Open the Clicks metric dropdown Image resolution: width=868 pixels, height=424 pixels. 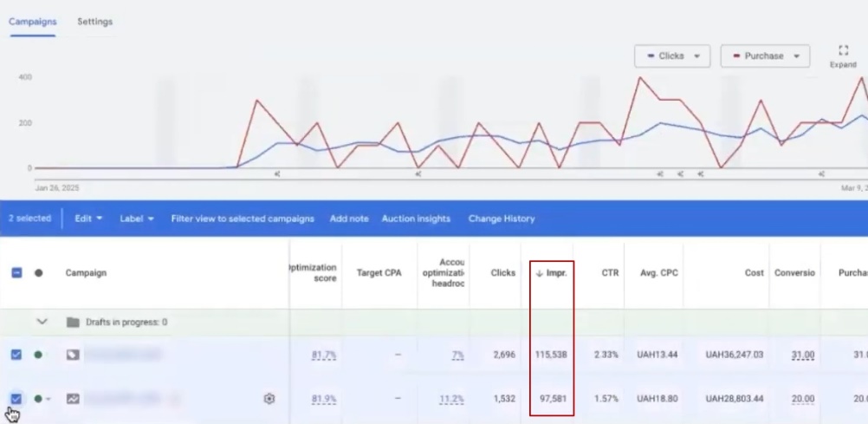[x=672, y=56]
